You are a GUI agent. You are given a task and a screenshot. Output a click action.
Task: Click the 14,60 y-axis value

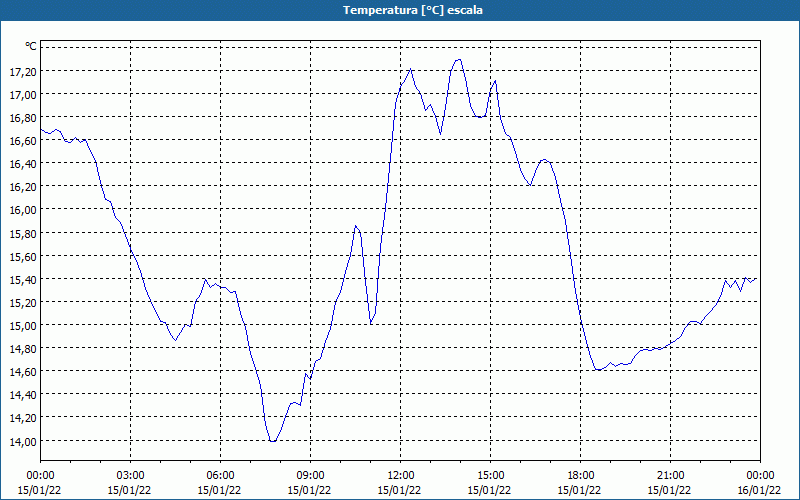pos(23,372)
